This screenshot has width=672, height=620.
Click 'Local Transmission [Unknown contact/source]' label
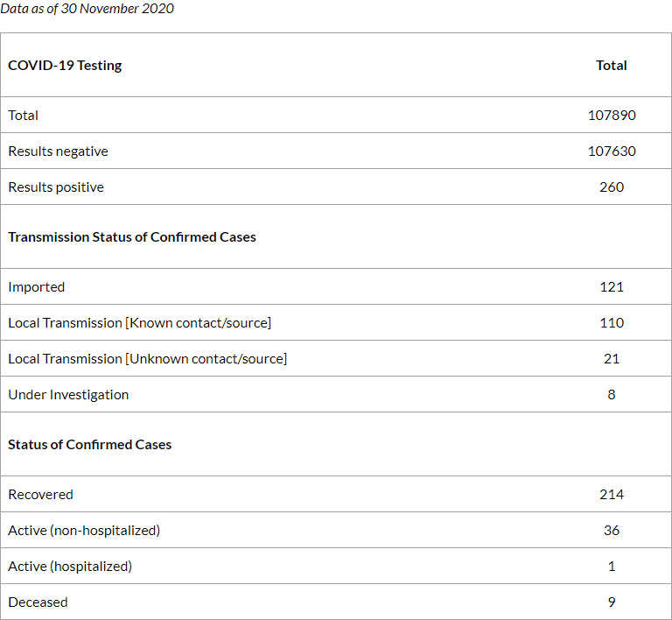(x=147, y=359)
